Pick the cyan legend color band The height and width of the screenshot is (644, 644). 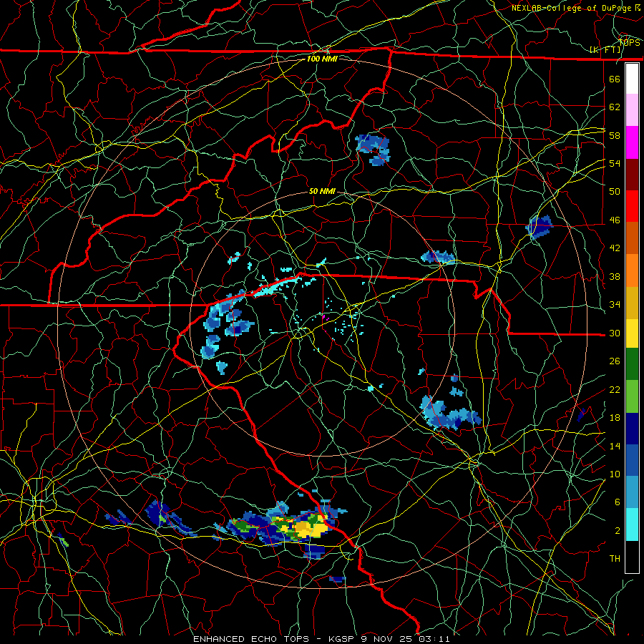coord(632,525)
